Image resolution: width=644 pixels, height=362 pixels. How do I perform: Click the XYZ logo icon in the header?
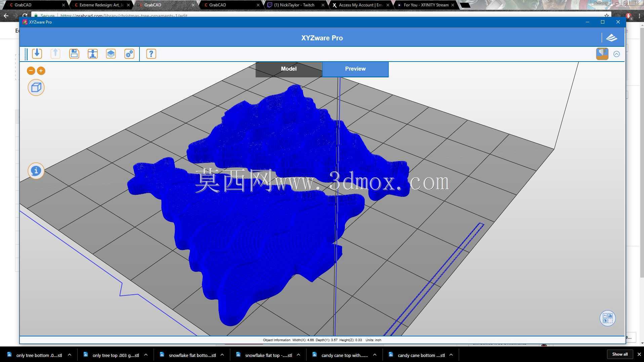pos(611,38)
